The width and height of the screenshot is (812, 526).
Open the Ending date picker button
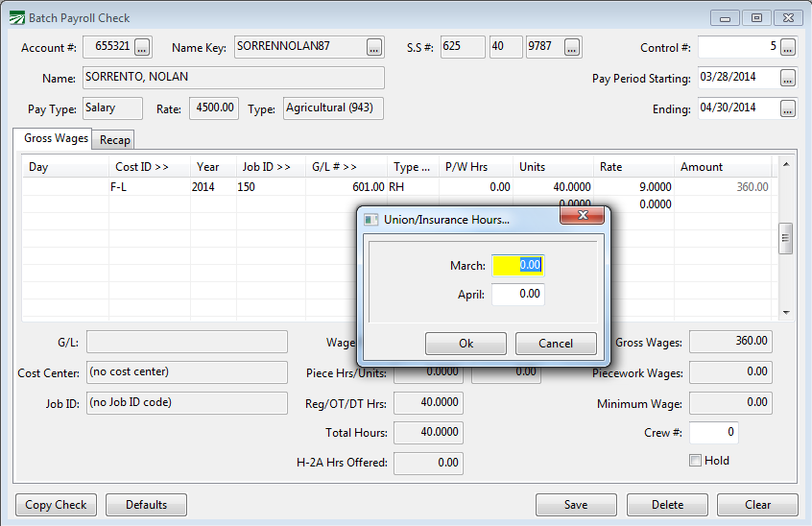coord(788,108)
